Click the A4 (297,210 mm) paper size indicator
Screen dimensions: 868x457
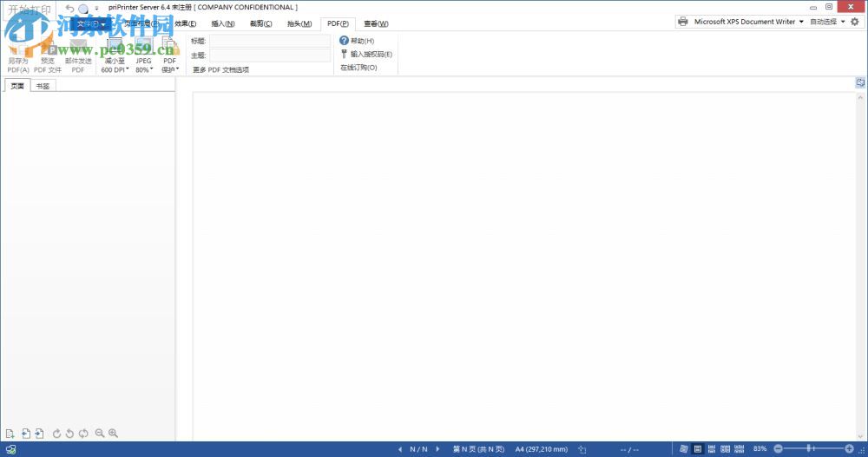pos(542,449)
